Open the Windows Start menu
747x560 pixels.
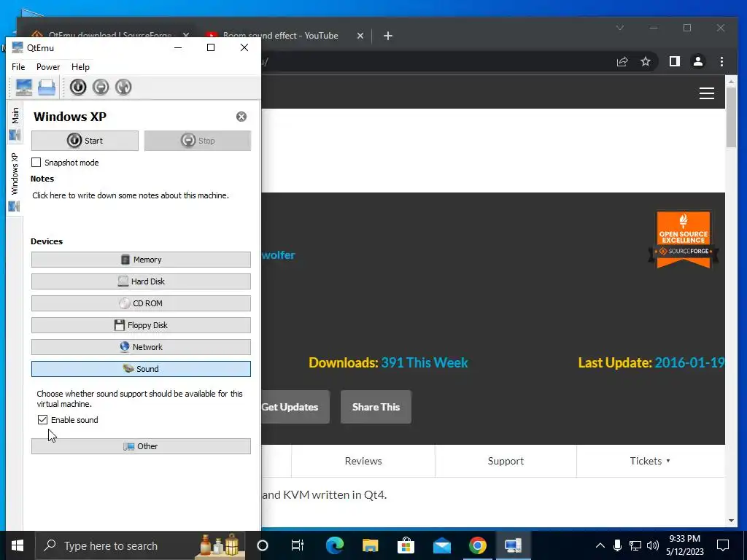pos(18,545)
